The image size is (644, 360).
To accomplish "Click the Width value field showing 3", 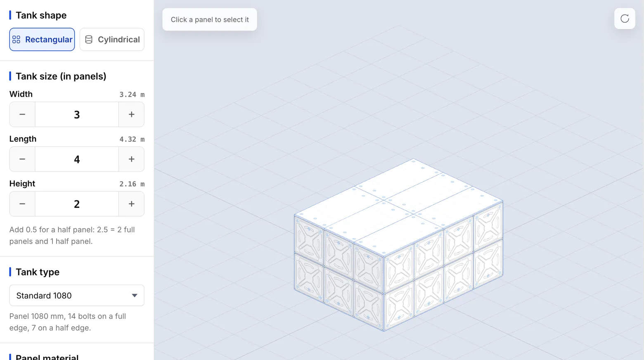I will click(x=77, y=114).
